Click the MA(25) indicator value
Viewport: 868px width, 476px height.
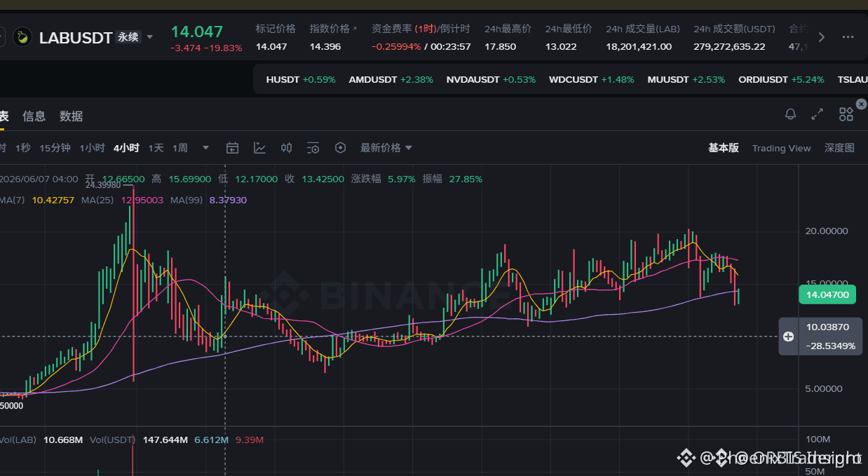pos(142,200)
